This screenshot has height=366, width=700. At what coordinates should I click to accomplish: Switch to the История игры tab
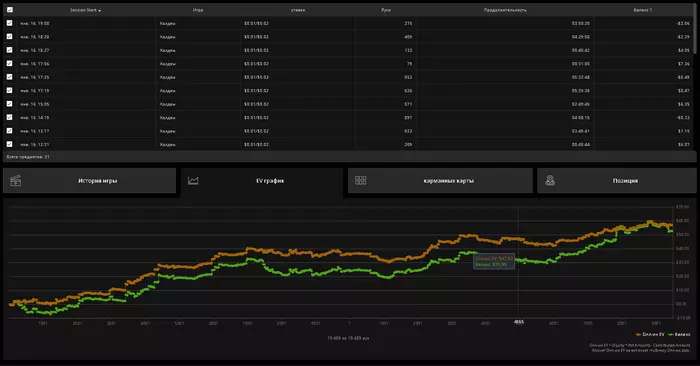(89, 180)
